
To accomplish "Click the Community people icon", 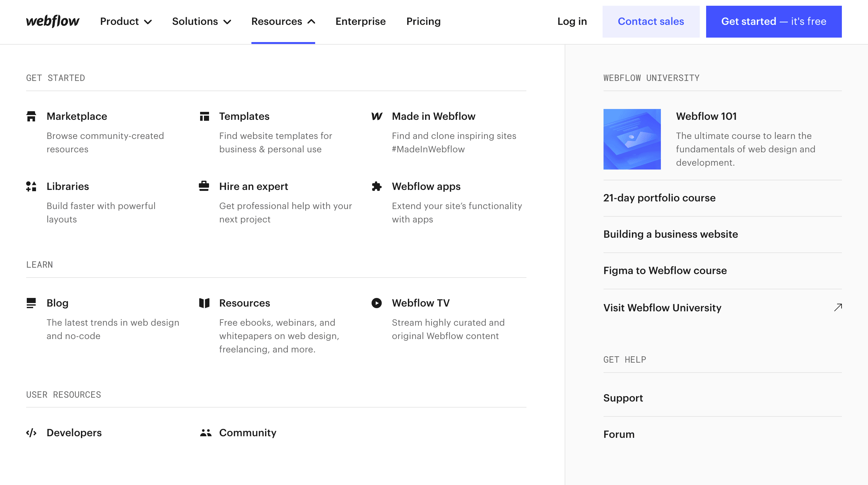I will (206, 433).
